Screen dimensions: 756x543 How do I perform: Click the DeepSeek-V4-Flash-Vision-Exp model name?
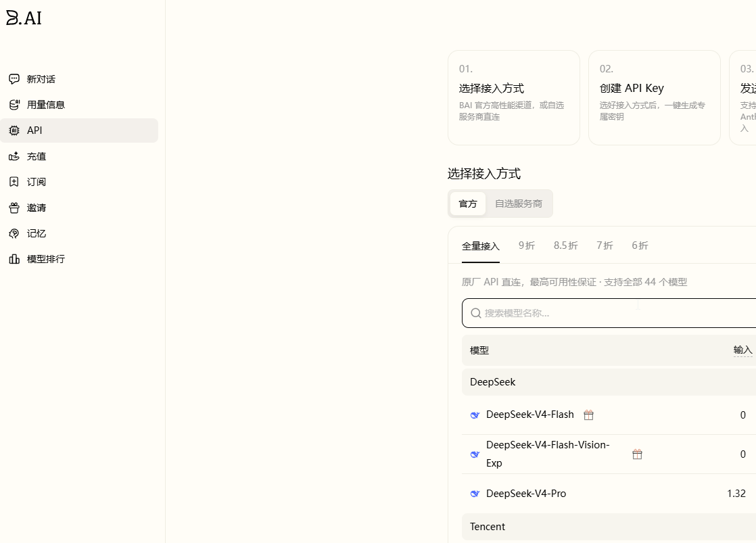pyautogui.click(x=548, y=454)
